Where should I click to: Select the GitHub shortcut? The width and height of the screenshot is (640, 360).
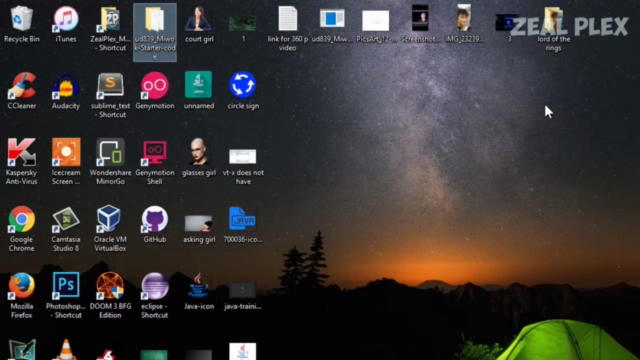(154, 219)
